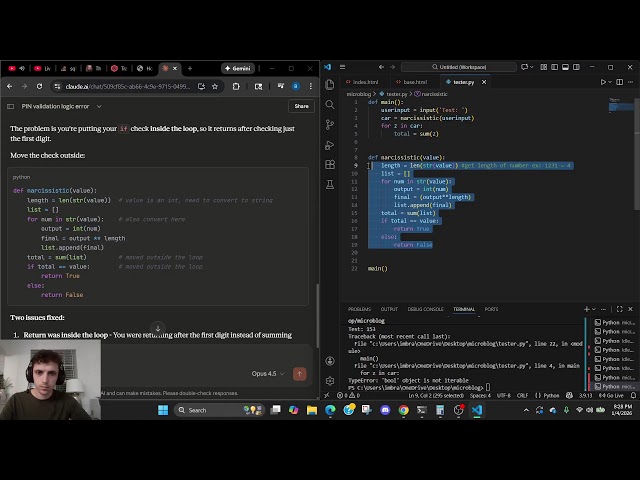
Task: Open Chrome extensions puzzle icon
Action: tap(236, 86)
